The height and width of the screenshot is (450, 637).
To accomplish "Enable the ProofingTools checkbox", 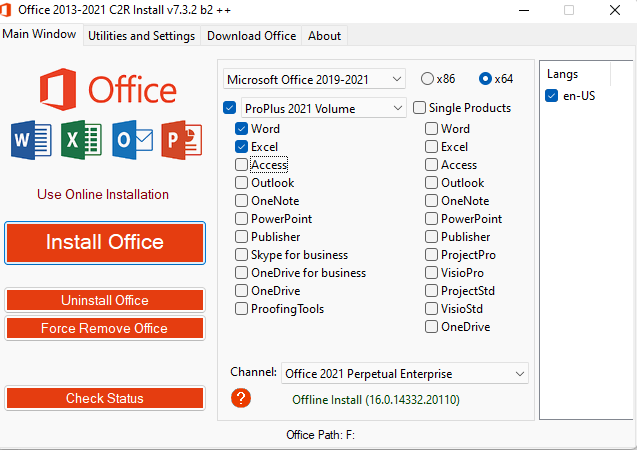I will click(241, 309).
